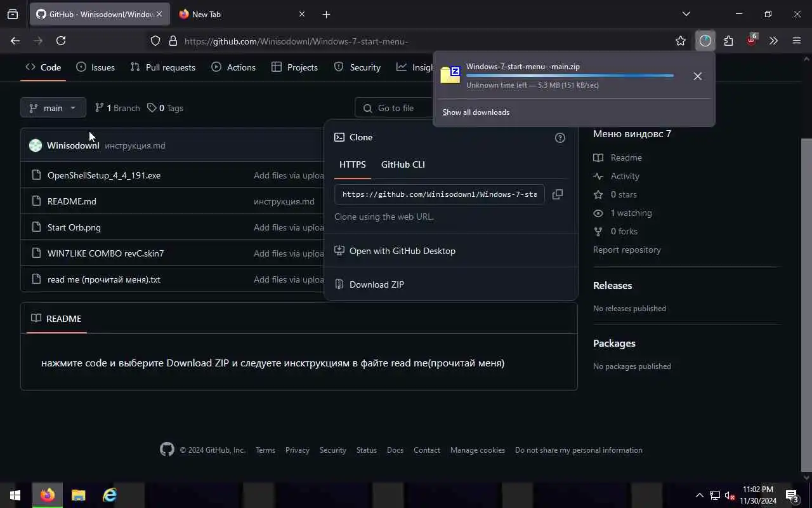Viewport: 812px width, 508px height.
Task: Copy the clone URL to clipboard
Action: coord(558,194)
